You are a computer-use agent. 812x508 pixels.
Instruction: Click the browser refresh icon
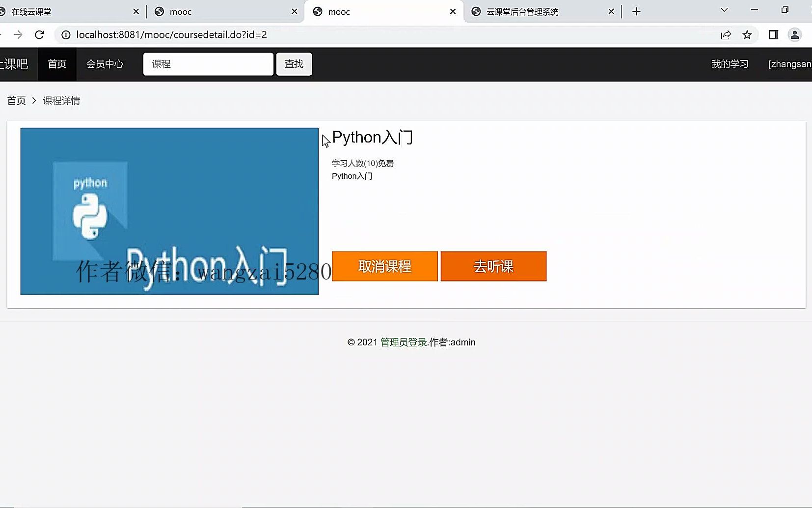[x=40, y=35]
